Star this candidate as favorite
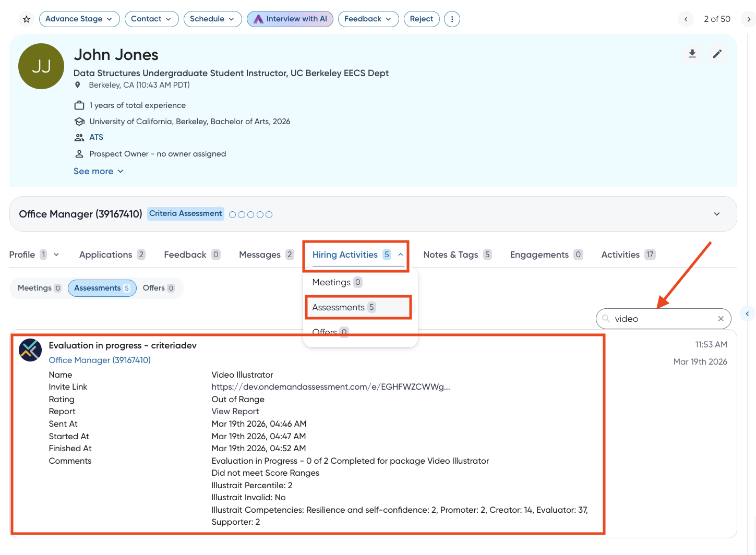The width and height of the screenshot is (756, 555). coord(27,19)
